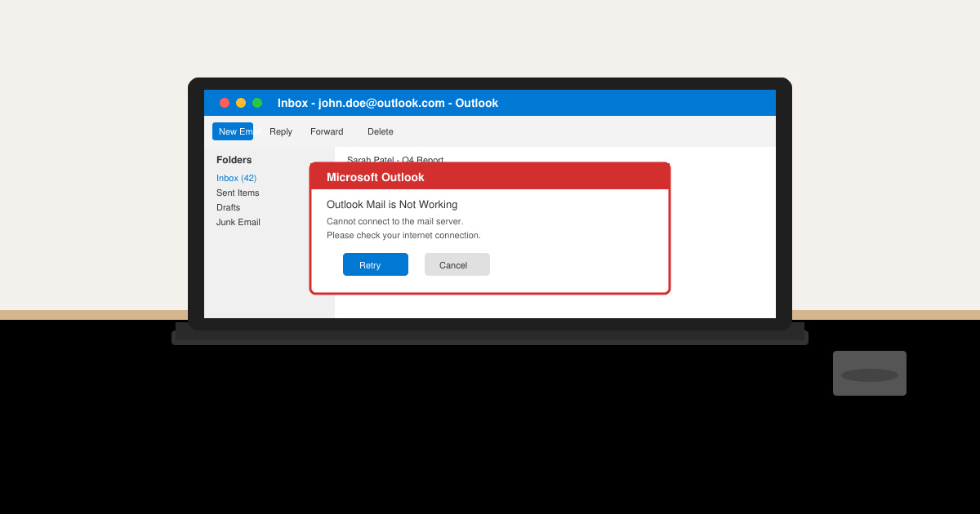Open the Sarah Patel Q4 Report email

click(395, 159)
